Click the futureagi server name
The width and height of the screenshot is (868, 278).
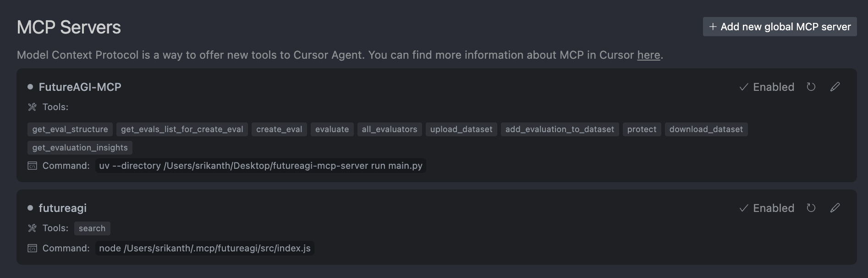62,208
